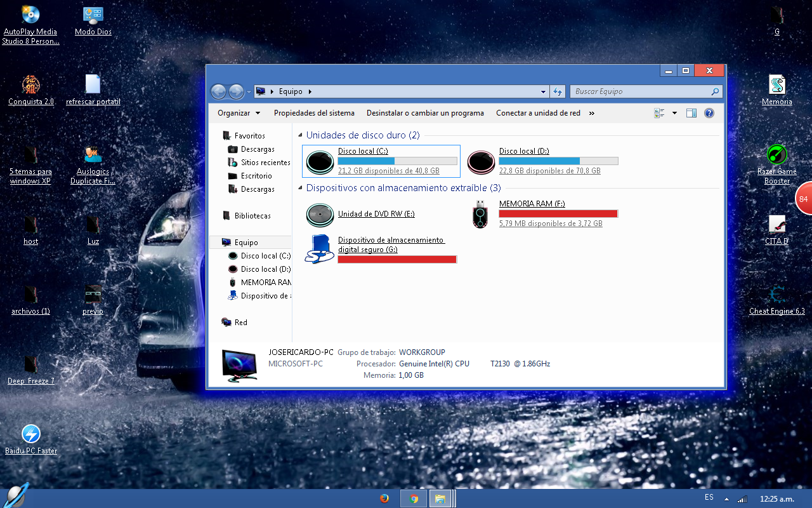Image resolution: width=812 pixels, height=508 pixels.
Task: Select the Cheat Engine 6.3 desktop icon
Action: pyautogui.click(x=777, y=300)
